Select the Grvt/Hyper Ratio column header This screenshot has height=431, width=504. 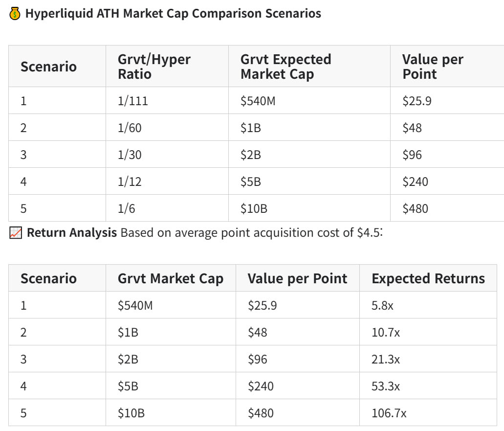click(154, 67)
